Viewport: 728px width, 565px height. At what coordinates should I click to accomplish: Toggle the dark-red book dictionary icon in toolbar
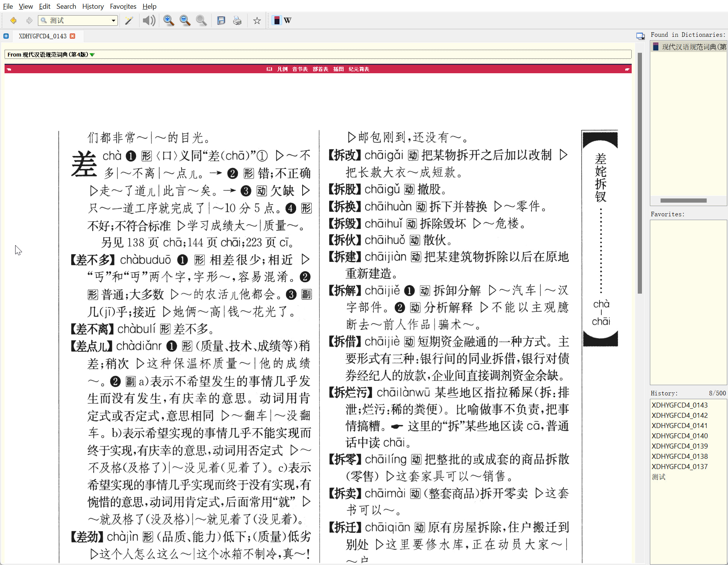coord(277,20)
